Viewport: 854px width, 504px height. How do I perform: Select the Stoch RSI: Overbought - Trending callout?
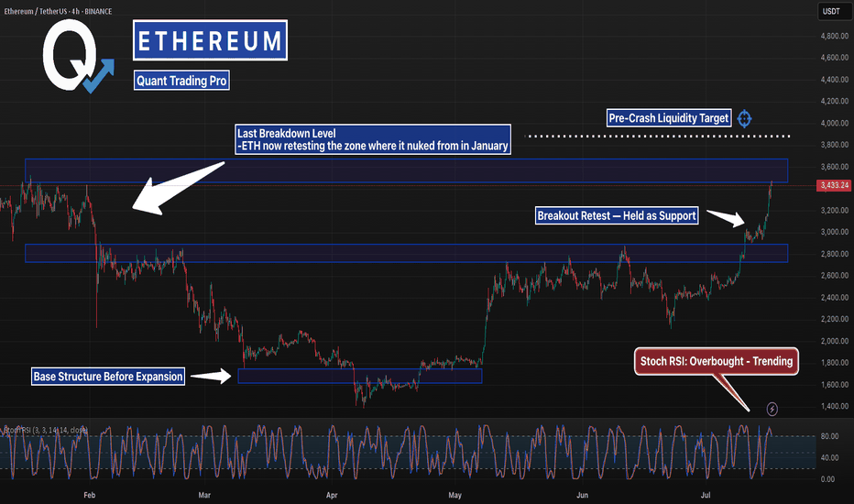[x=717, y=361]
